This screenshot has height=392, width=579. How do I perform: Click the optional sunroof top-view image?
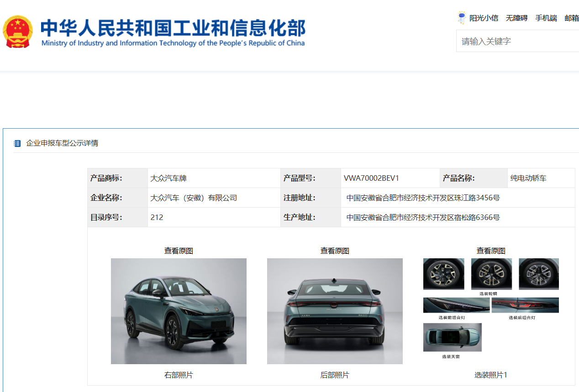[x=452, y=337]
